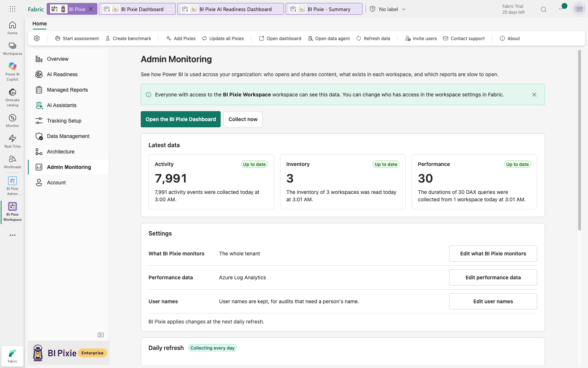588x368 pixels.
Task: Click Start assessment in toolbar
Action: (x=77, y=38)
